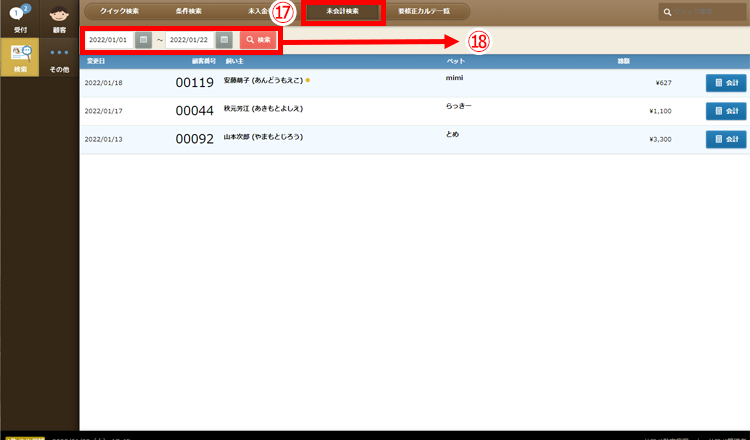Click owner name 秋元芳江 (あきもとよしえ)

pos(263,109)
